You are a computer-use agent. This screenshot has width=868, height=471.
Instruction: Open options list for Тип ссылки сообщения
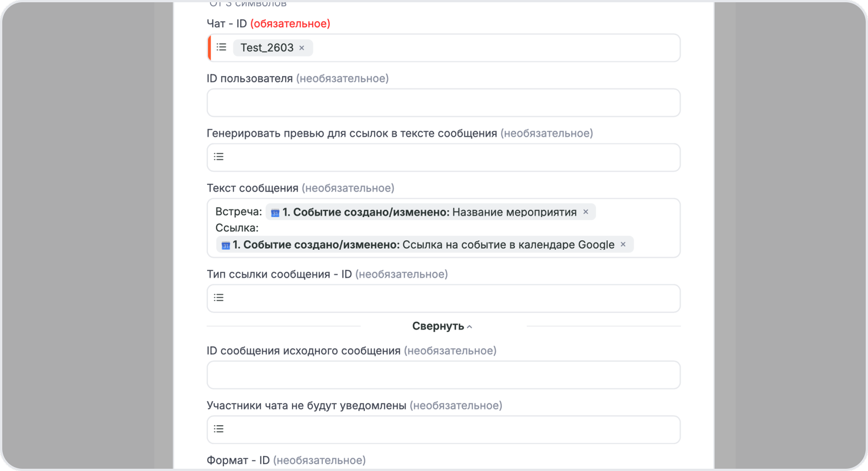tap(218, 298)
